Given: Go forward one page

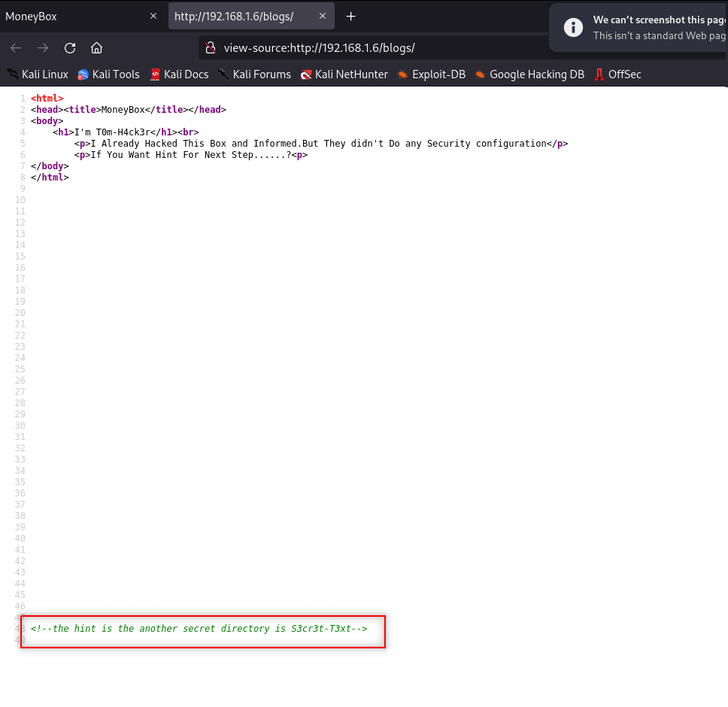Looking at the screenshot, I should (43, 48).
